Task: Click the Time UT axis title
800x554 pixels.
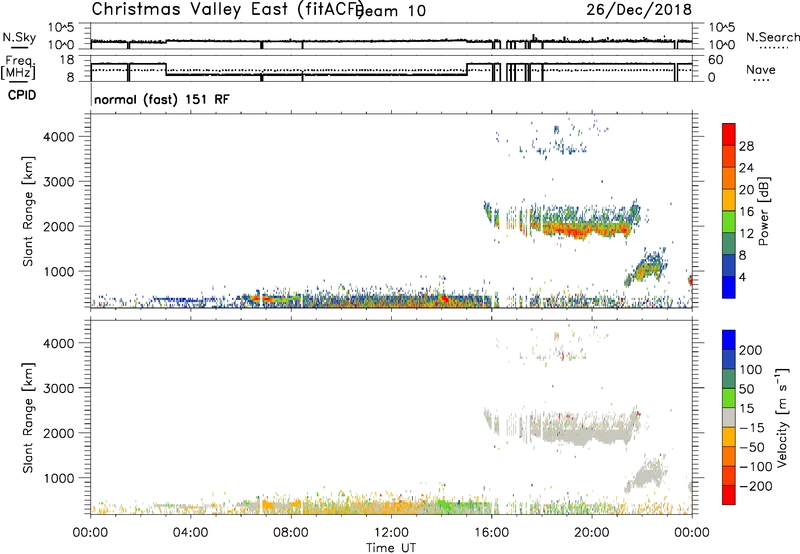Action: point(391,548)
